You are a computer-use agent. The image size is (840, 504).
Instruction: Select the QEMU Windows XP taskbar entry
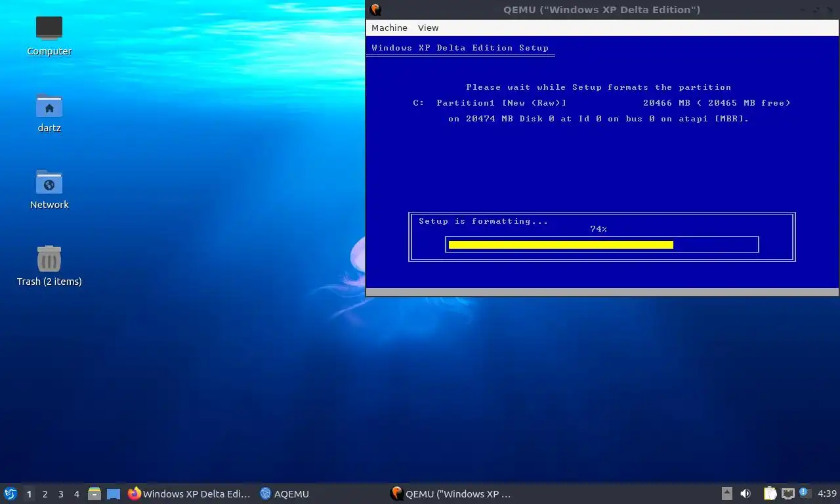(x=451, y=493)
